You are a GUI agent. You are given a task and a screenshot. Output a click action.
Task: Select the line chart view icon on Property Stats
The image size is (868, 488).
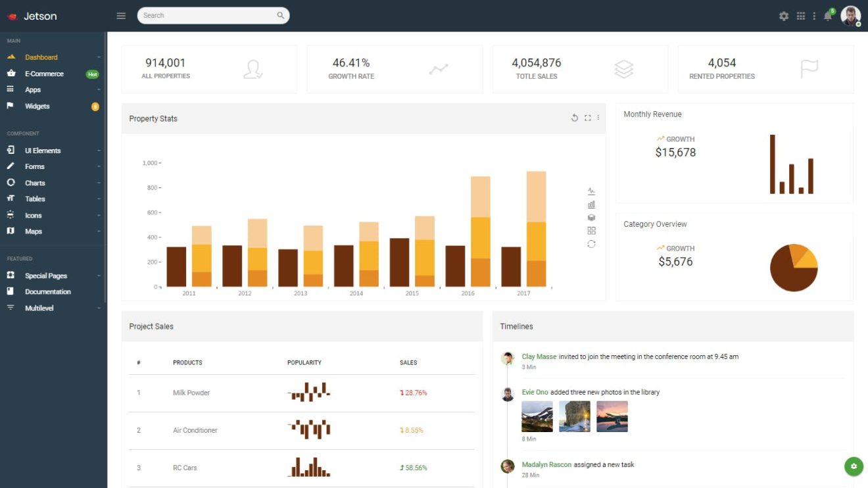(x=591, y=191)
